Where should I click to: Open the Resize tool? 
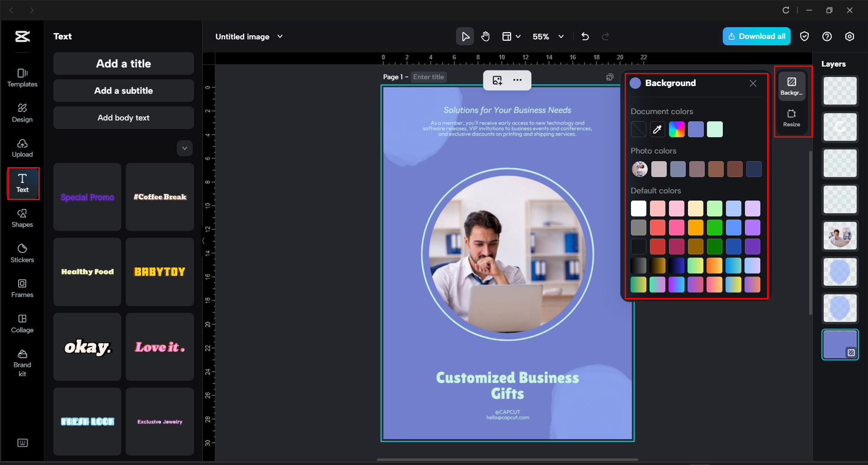[x=792, y=118]
